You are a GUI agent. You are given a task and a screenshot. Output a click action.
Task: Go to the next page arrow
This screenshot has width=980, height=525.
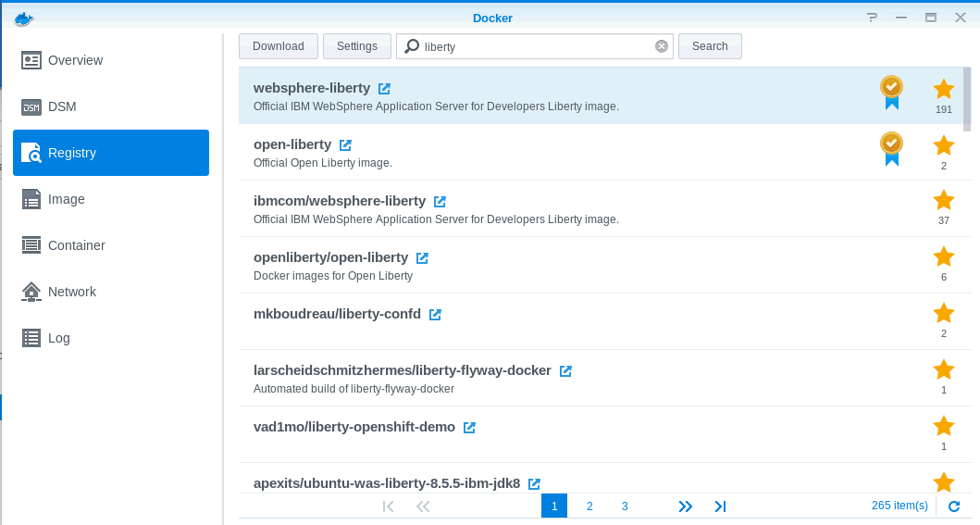click(685, 506)
